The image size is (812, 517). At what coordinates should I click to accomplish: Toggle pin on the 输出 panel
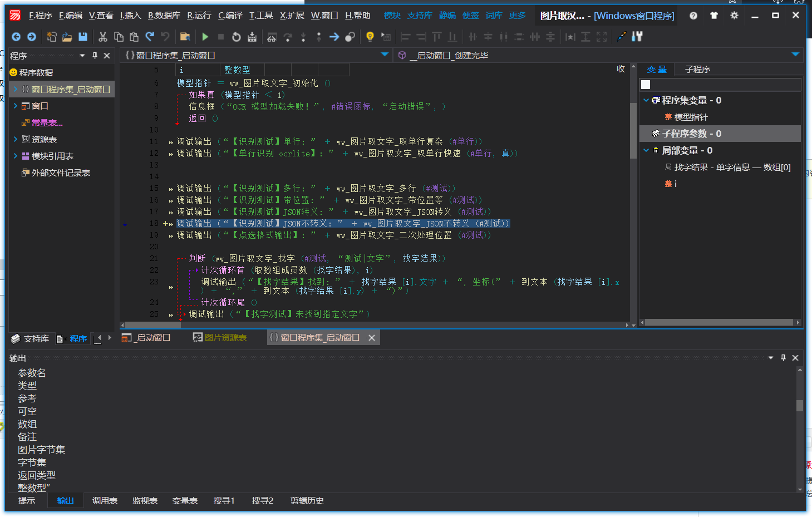tap(783, 358)
